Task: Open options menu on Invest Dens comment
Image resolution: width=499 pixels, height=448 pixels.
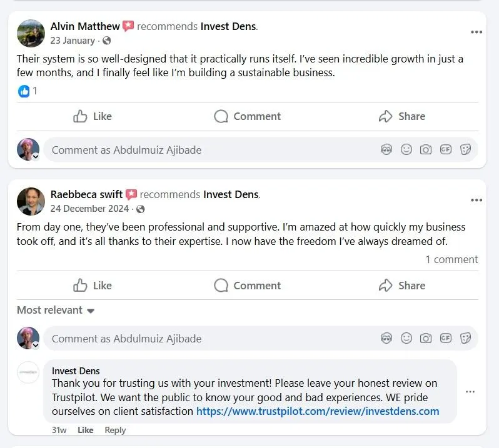Action: [x=470, y=392]
